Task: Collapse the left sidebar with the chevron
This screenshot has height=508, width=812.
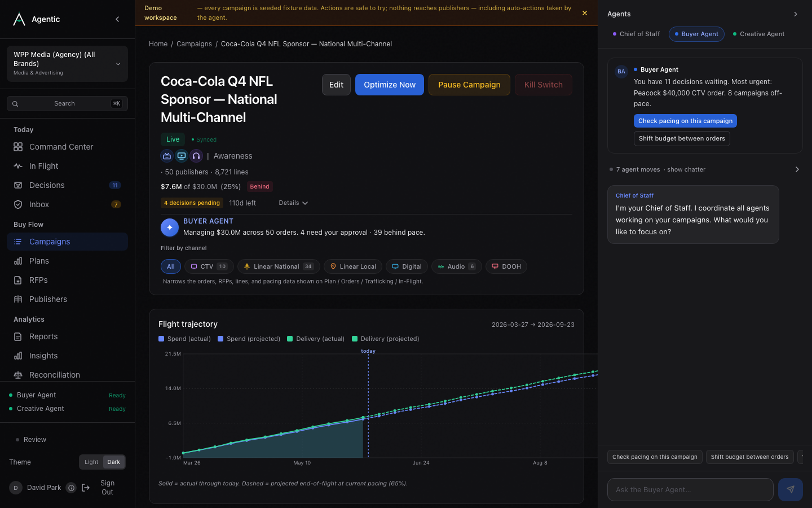Action: coord(117,19)
